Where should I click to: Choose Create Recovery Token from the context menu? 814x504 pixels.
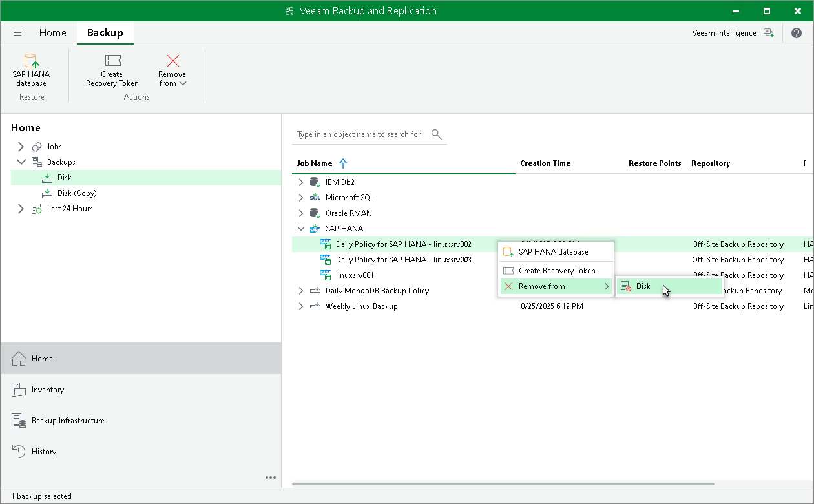point(556,271)
